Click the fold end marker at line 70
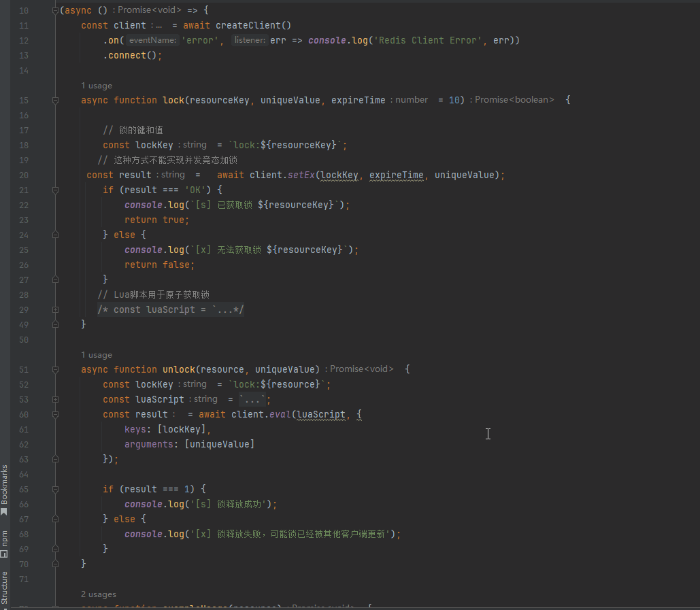Viewport: 700px width, 610px height. point(55,564)
